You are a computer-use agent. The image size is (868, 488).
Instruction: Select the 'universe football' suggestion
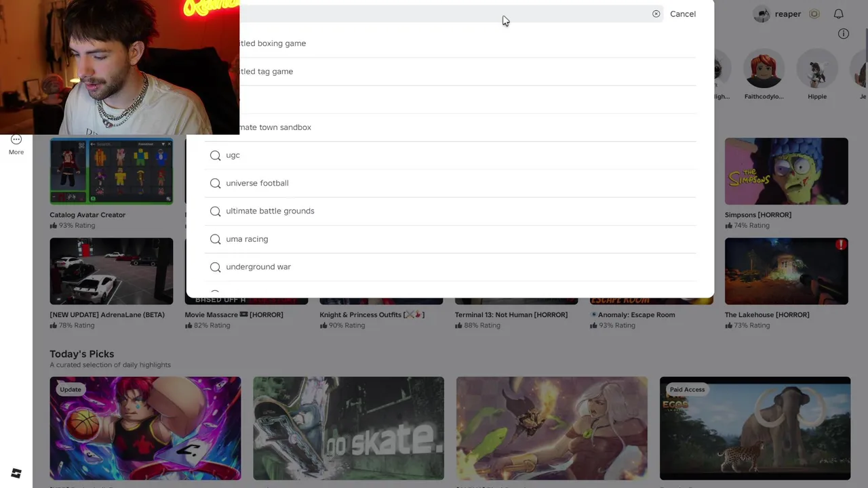point(450,183)
